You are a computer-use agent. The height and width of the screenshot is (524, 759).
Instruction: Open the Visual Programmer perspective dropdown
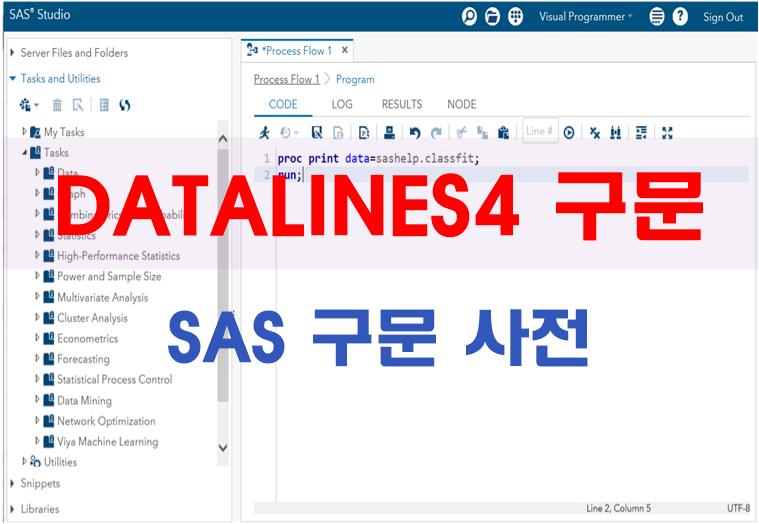tap(586, 16)
